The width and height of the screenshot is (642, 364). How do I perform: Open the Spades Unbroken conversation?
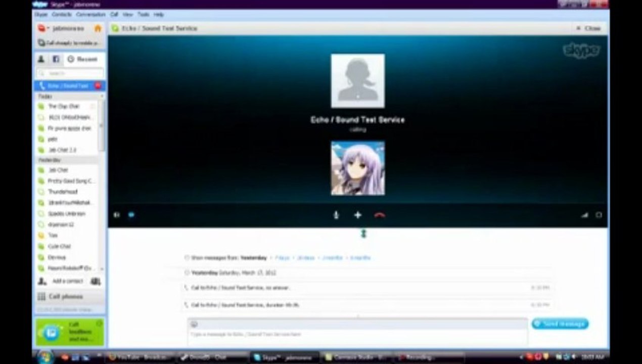coord(67,213)
